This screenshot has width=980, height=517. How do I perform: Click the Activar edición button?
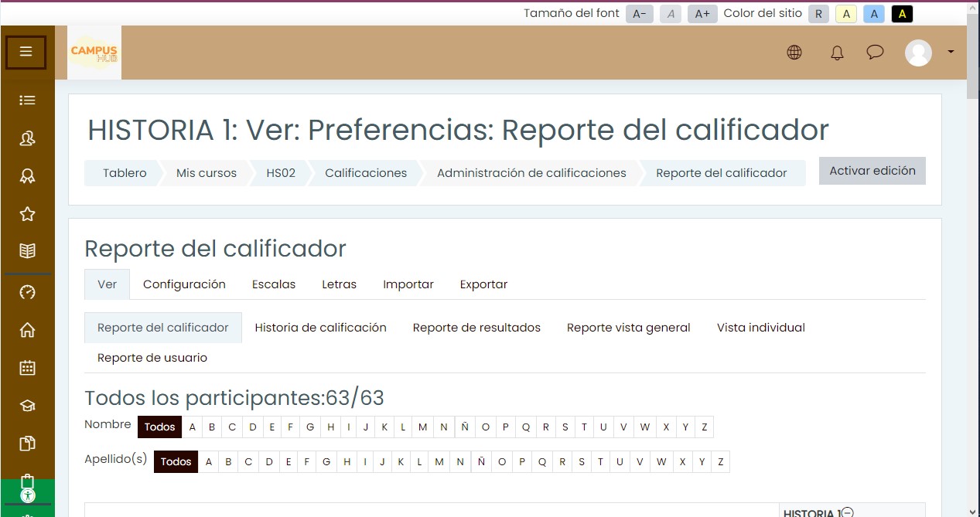pyautogui.click(x=872, y=171)
